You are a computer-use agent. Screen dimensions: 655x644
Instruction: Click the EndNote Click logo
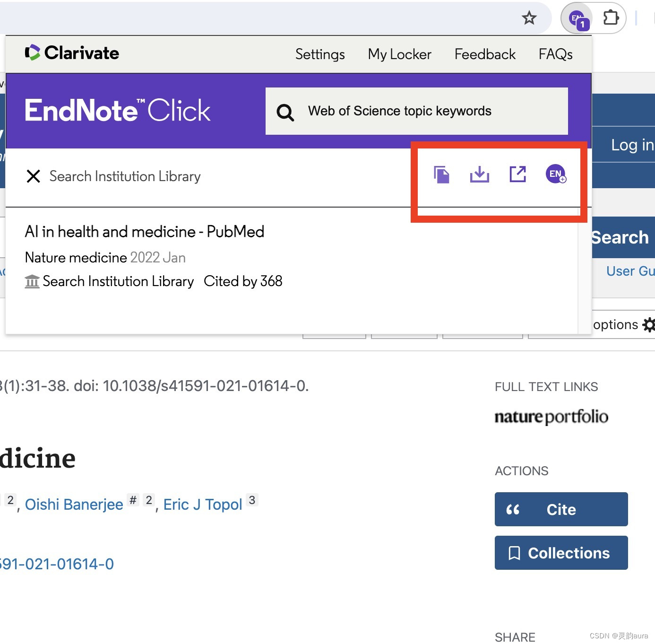pos(118,111)
